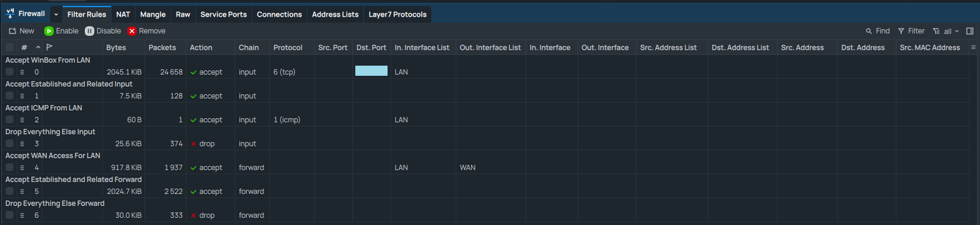Tick the select-all header checkbox

[10, 47]
